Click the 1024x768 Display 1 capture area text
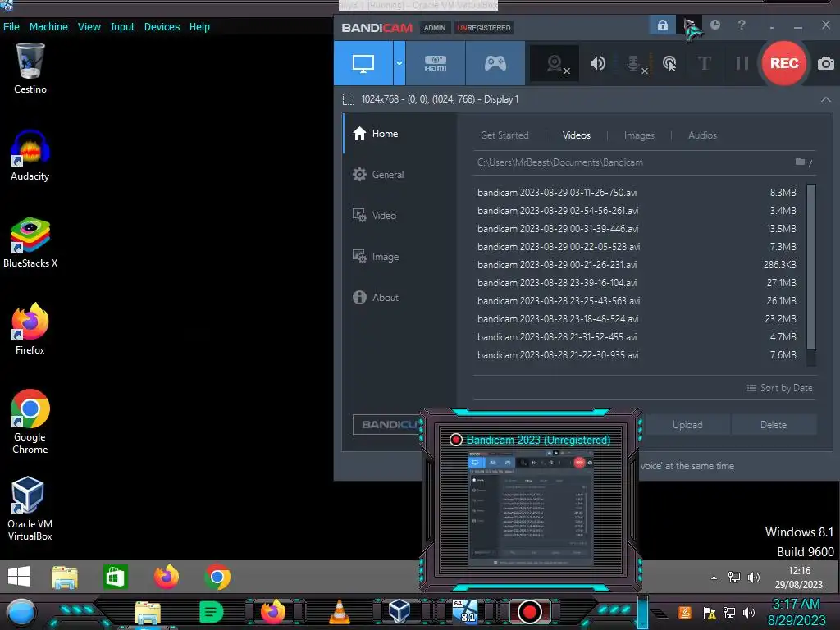Screen dimensions: 840x630 [x=440, y=99]
